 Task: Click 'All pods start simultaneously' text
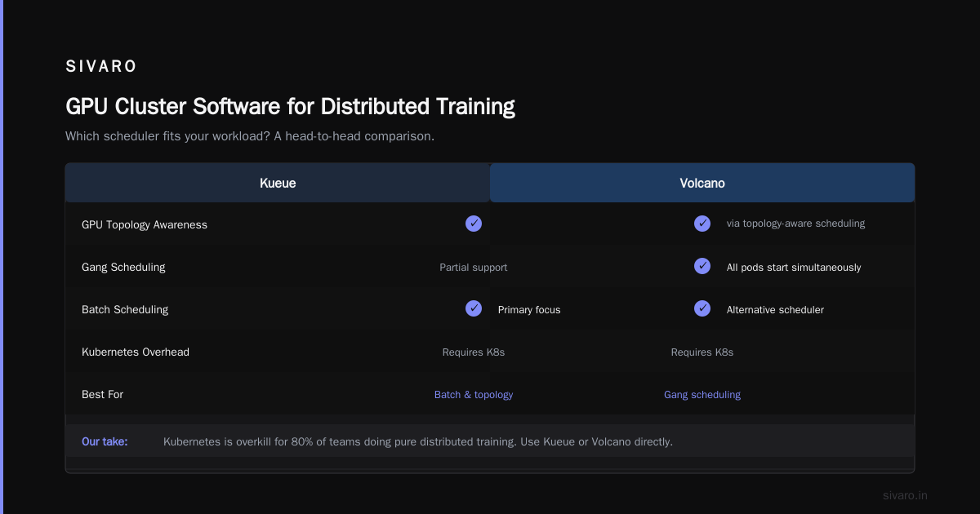pyautogui.click(x=794, y=268)
